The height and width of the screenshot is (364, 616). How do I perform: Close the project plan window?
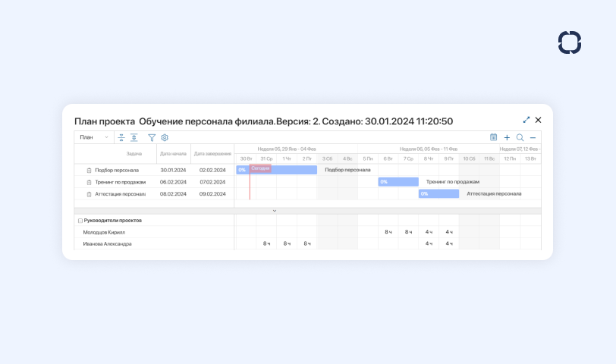(538, 120)
